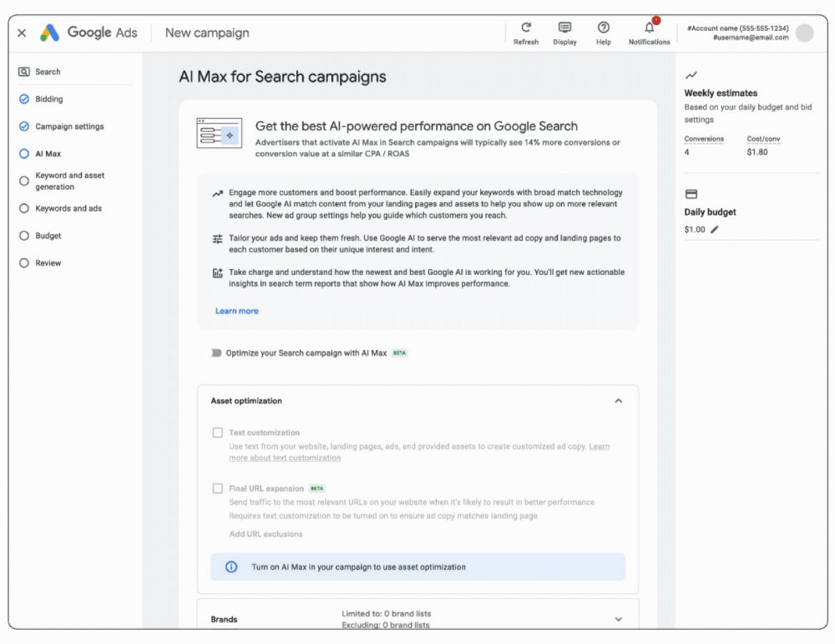The width and height of the screenshot is (835, 644).
Task: Click Add URL exclusions
Action: [x=266, y=534]
